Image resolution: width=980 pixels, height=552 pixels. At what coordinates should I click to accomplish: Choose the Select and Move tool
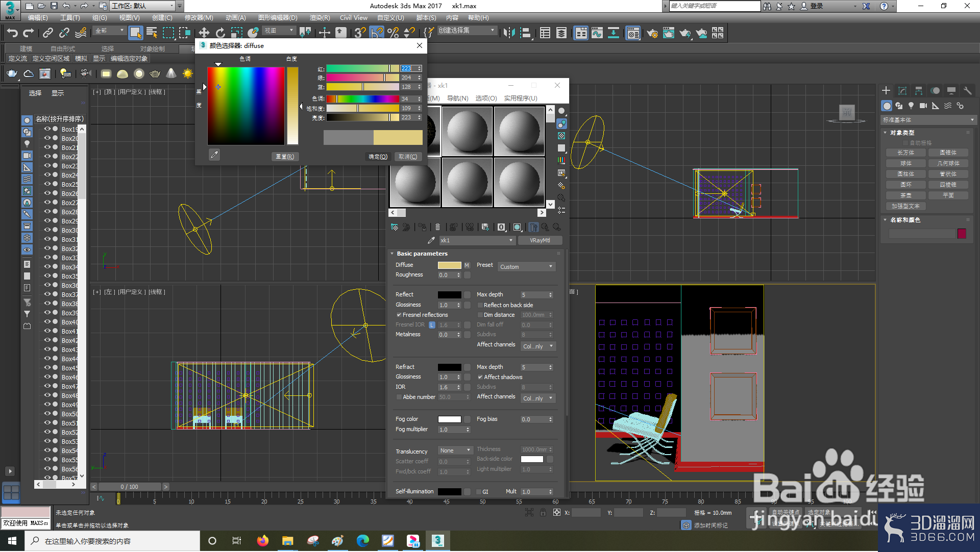tap(204, 33)
